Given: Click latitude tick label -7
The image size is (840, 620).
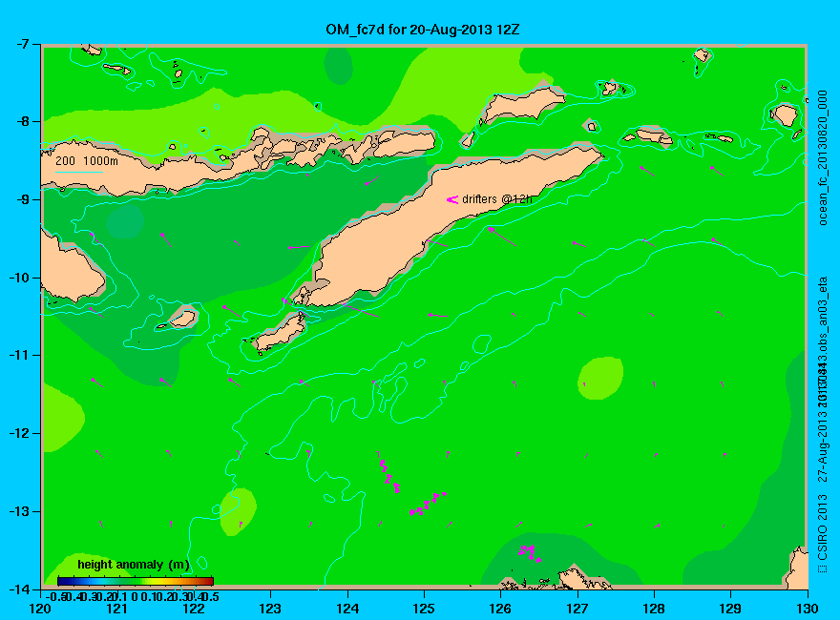Looking at the screenshot, I should tap(25, 44).
